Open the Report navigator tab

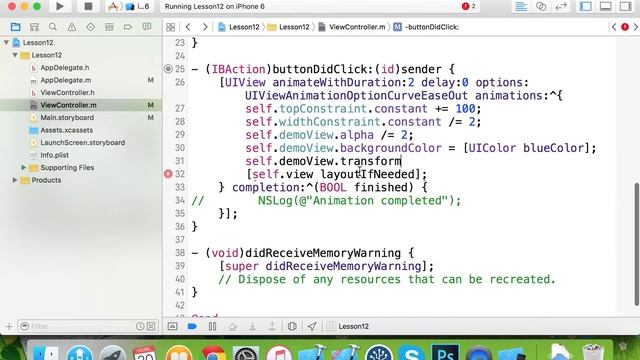(147, 27)
